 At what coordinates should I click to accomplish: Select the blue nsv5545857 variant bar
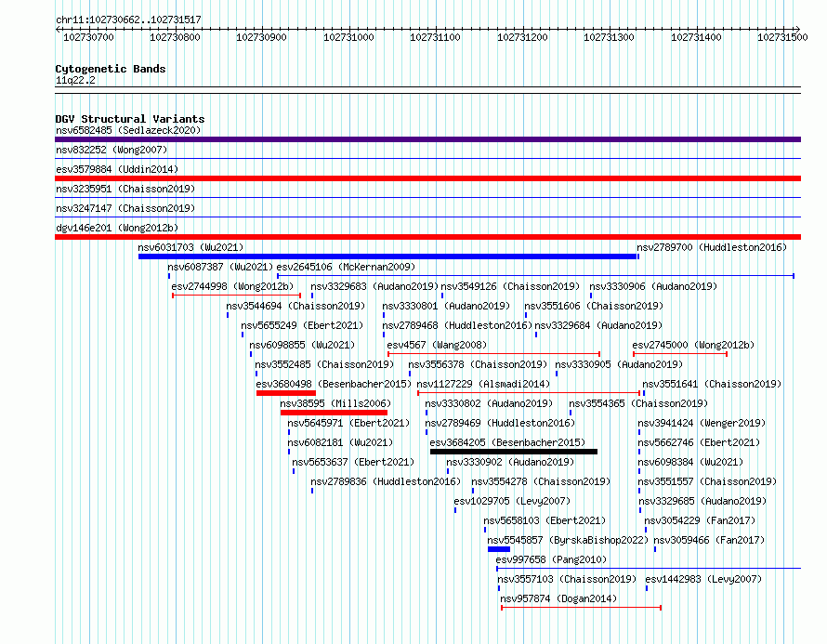(499, 549)
